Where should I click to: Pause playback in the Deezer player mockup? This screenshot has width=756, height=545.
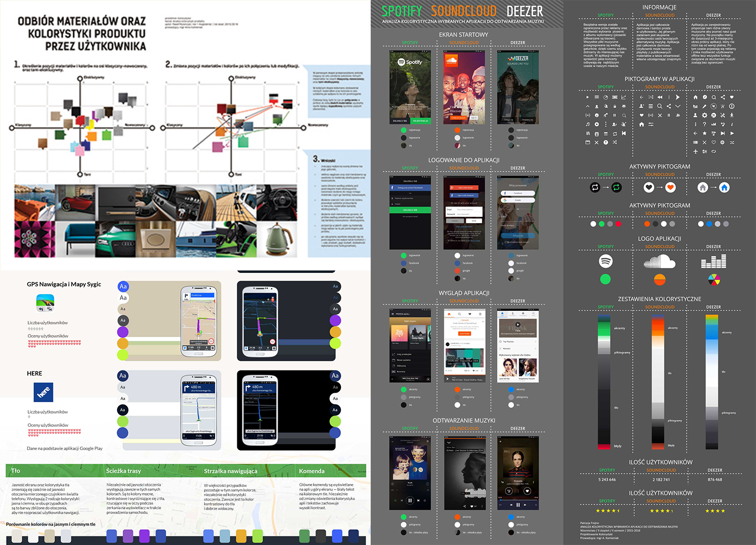[518, 505]
